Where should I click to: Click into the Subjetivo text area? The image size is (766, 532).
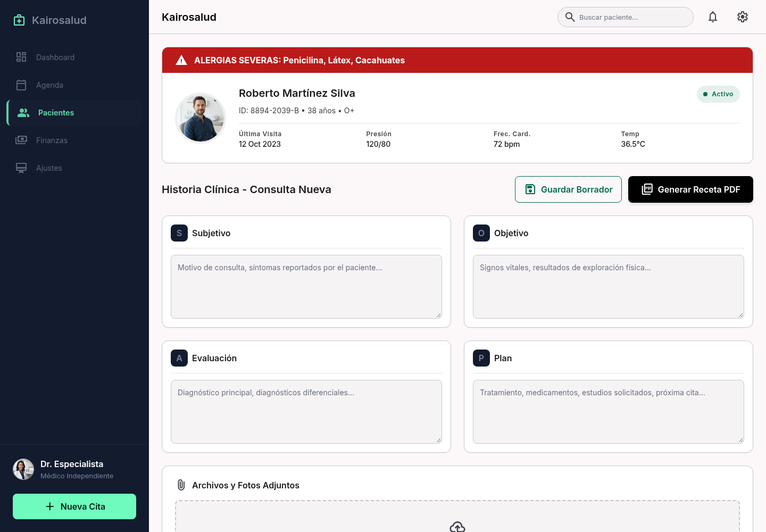coord(306,287)
